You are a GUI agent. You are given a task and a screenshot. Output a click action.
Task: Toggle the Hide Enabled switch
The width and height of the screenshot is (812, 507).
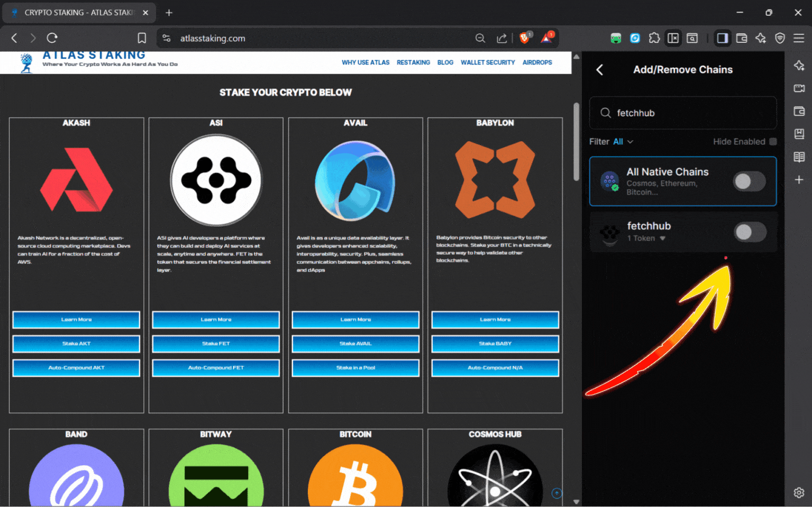click(773, 142)
